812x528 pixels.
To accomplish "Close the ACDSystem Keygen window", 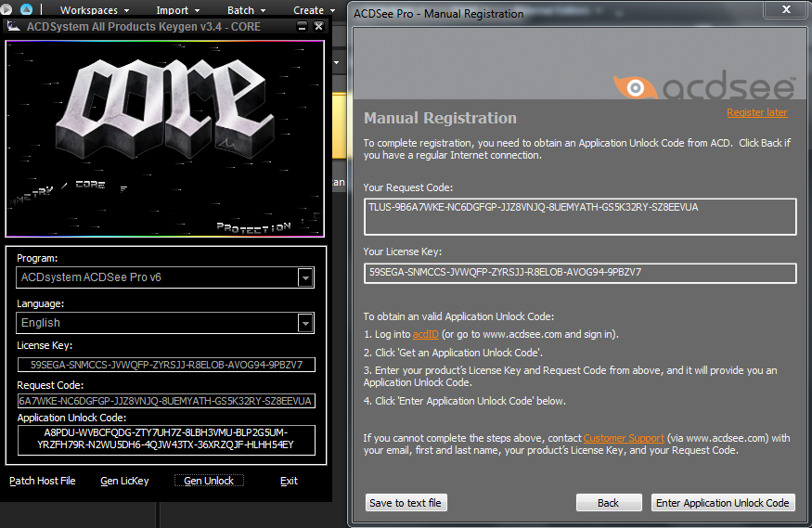I will [318, 26].
